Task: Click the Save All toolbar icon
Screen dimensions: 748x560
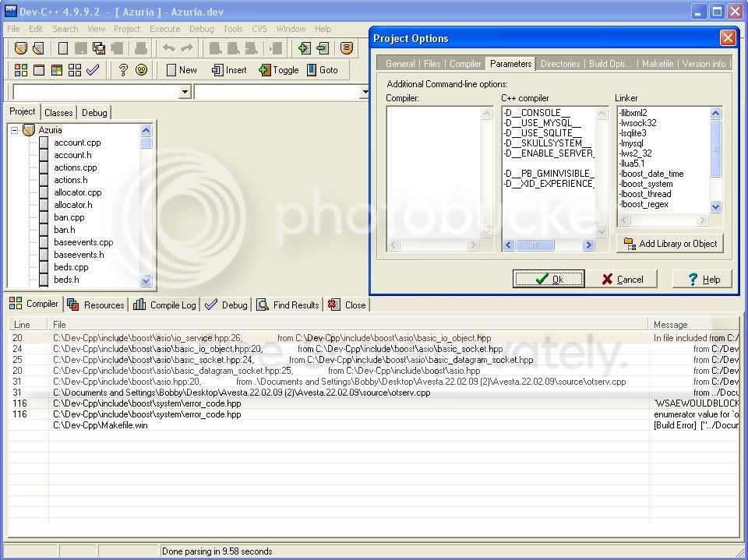Action: [99, 48]
